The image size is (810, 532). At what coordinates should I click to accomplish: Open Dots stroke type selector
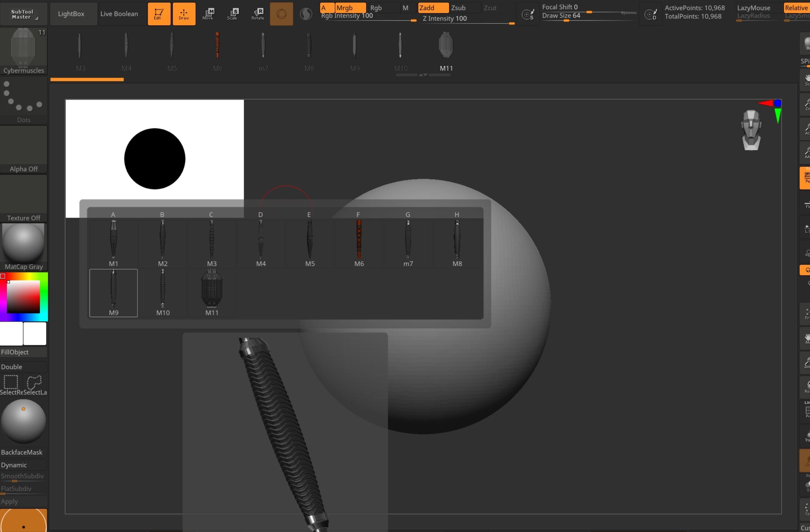23,100
